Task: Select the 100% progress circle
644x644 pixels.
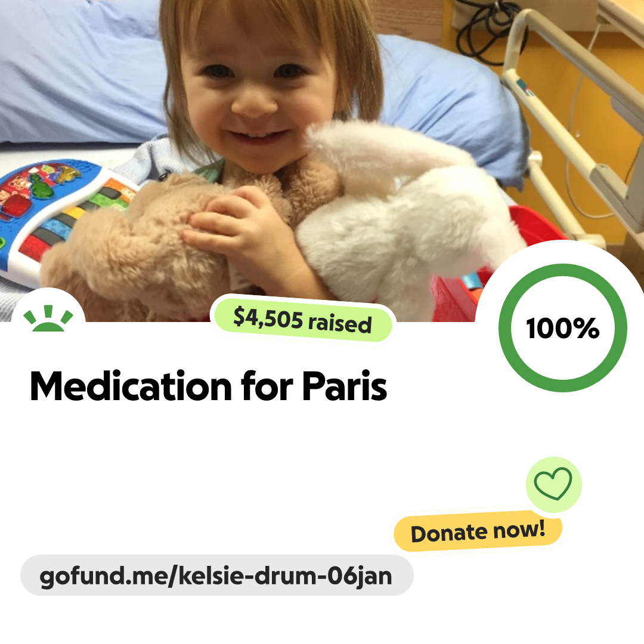Action: click(563, 328)
